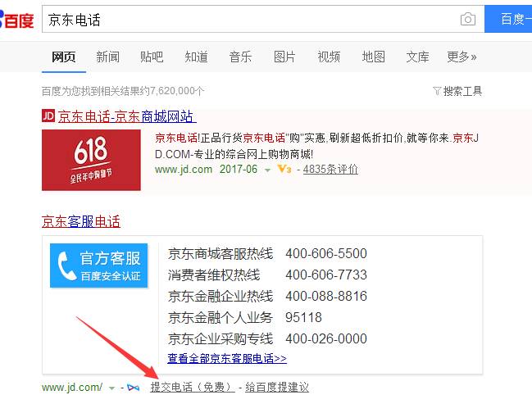Click the phone number 400-026-0000
This screenshot has width=532, height=404.
click(x=326, y=338)
